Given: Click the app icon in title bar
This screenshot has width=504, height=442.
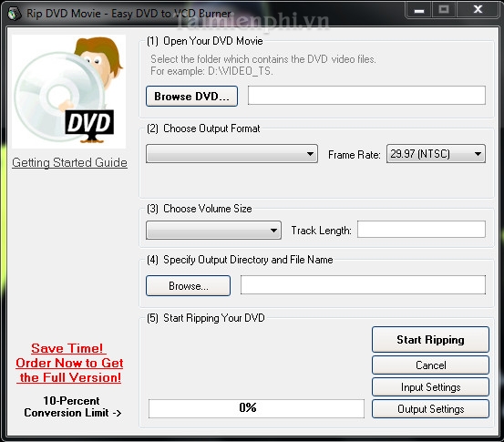Looking at the screenshot, I should pos(15,14).
